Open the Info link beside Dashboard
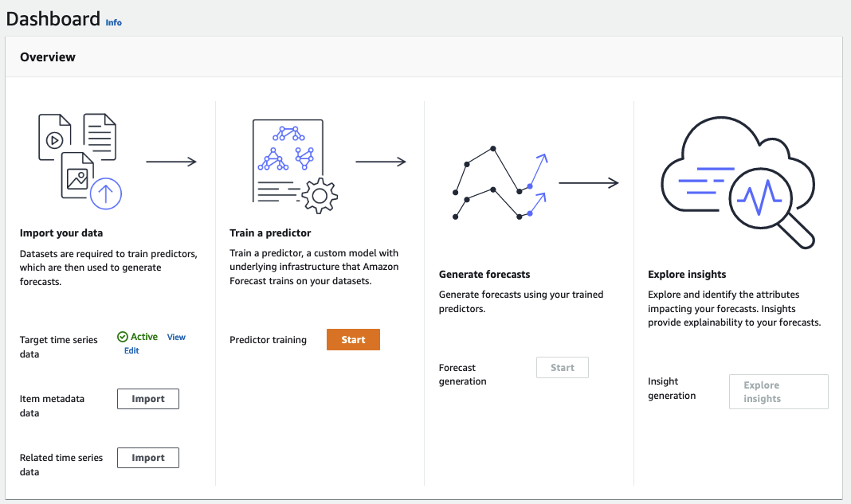851x504 pixels. tap(113, 22)
